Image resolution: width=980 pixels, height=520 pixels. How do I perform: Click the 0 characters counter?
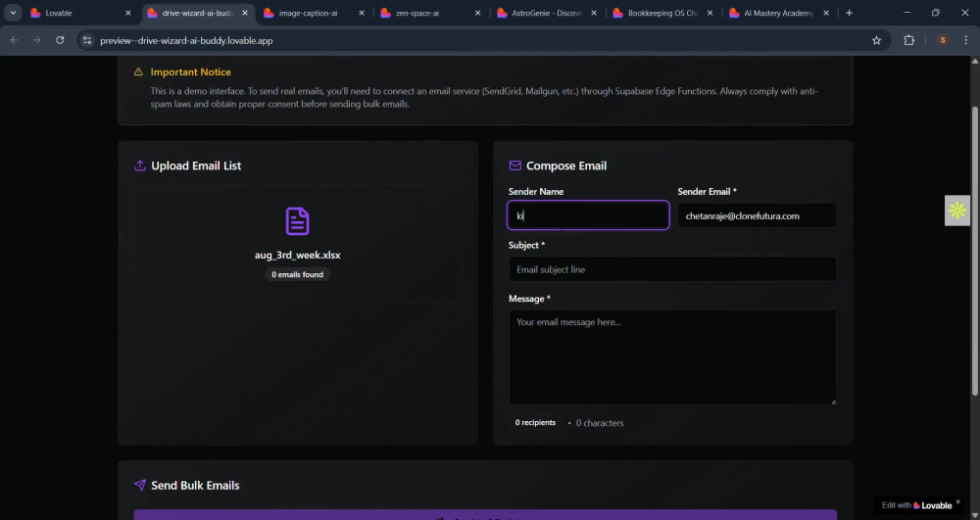pos(600,423)
